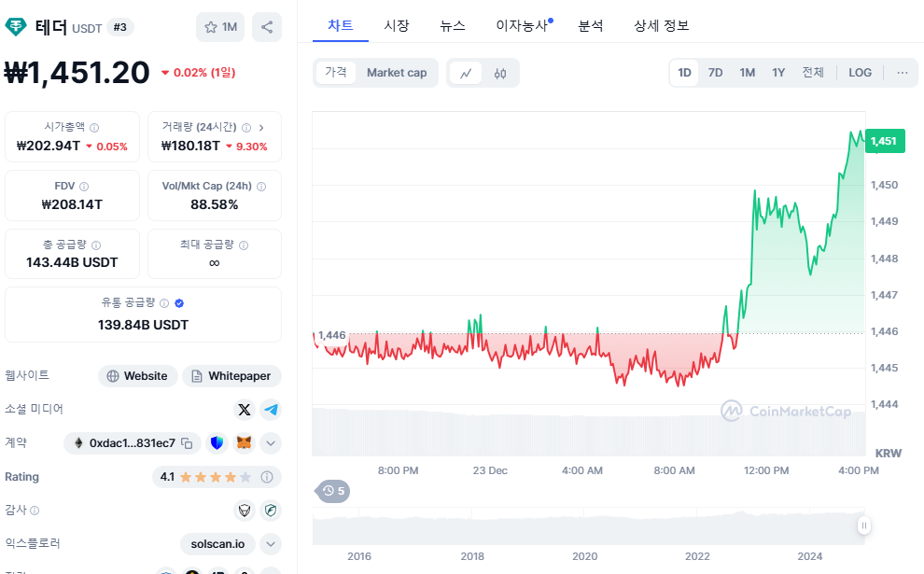Open FDV info icon
The image size is (924, 574).
point(84,187)
